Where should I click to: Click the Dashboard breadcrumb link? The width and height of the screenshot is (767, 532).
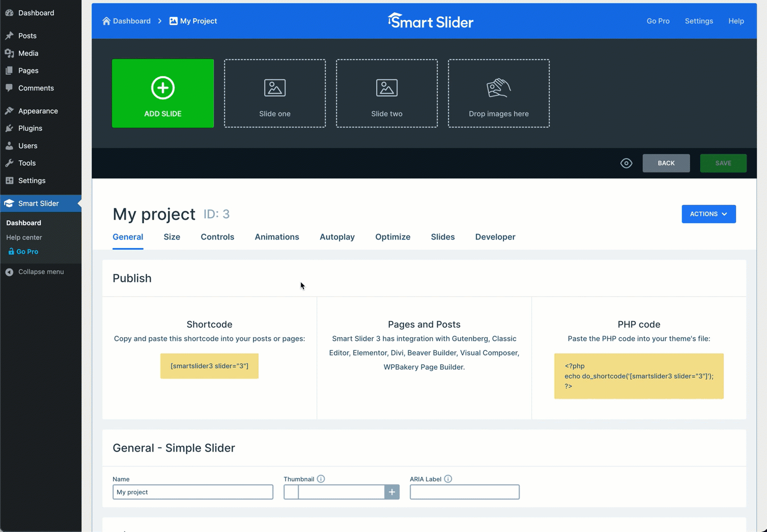132,21
